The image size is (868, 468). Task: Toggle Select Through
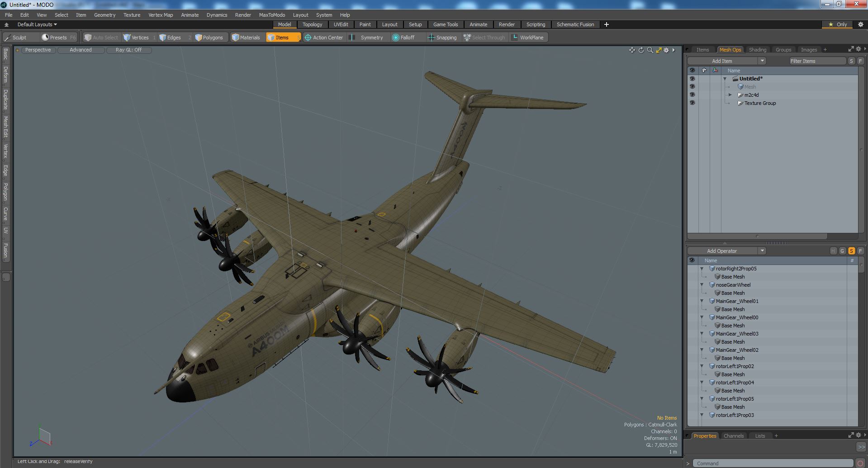pos(484,38)
